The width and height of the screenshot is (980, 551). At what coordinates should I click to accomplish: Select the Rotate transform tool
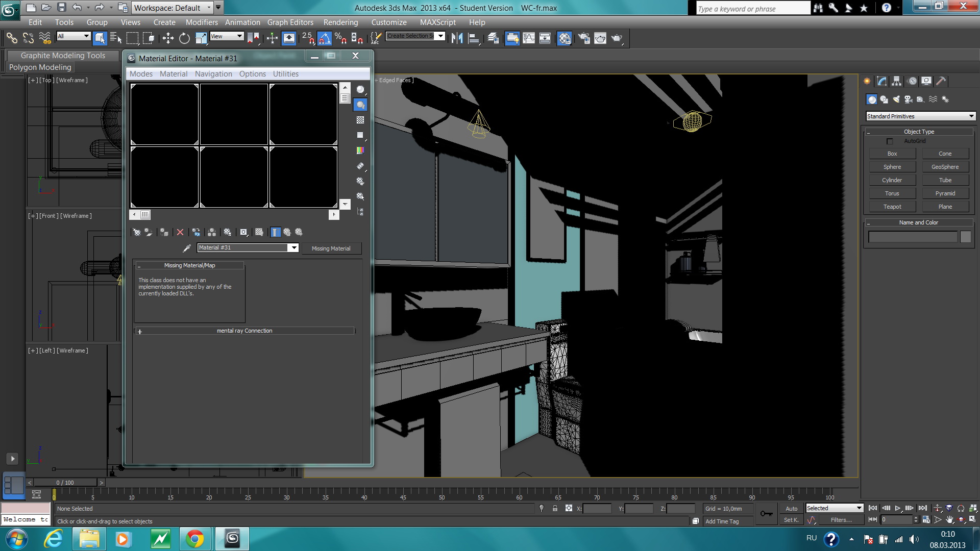184,38
